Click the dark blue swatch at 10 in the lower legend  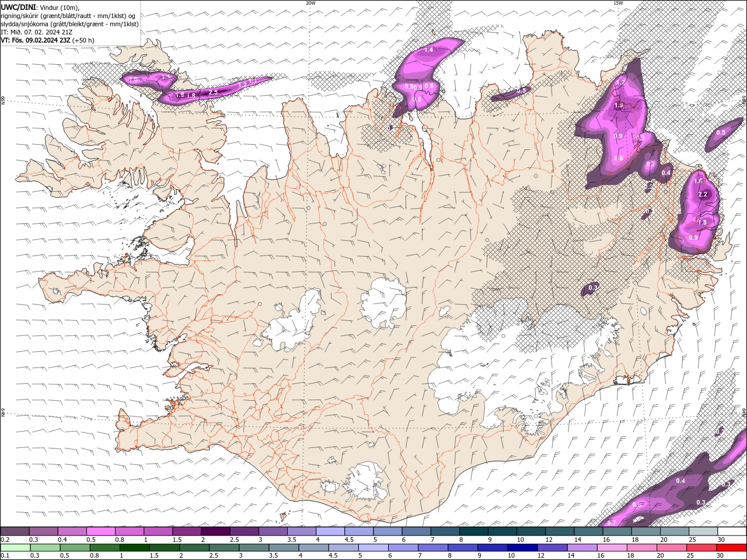522,548
